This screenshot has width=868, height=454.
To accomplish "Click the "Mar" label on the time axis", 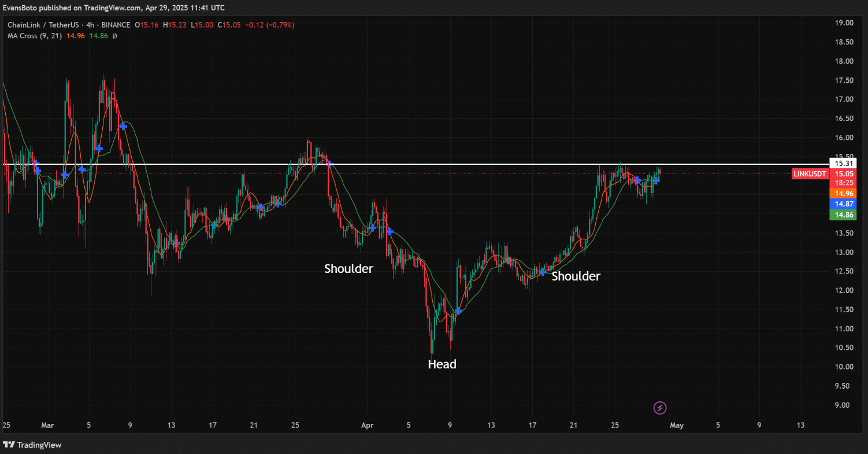I will pyautogui.click(x=47, y=426).
